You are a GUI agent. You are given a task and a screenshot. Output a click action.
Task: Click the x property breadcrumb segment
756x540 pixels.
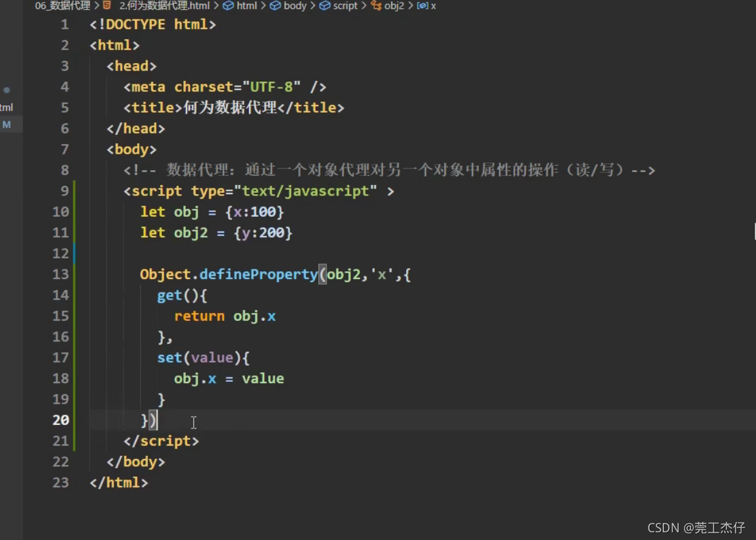[433, 6]
